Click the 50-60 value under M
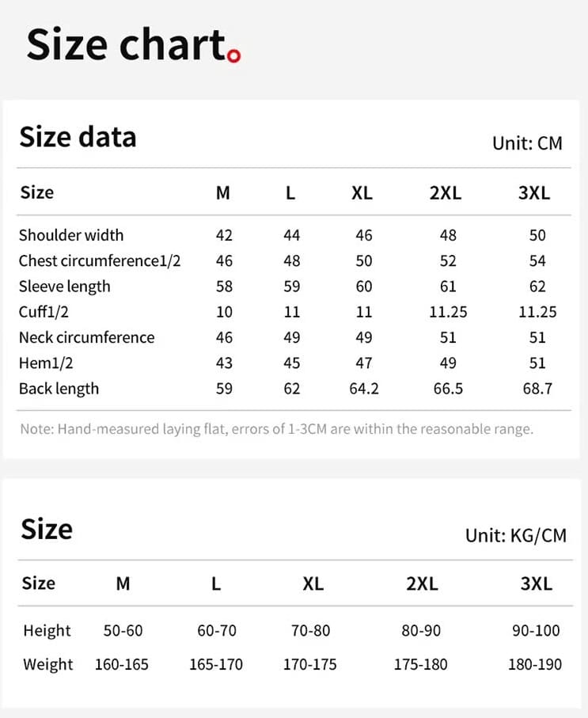Screen dimensions: 588x718 pyautogui.click(x=123, y=631)
